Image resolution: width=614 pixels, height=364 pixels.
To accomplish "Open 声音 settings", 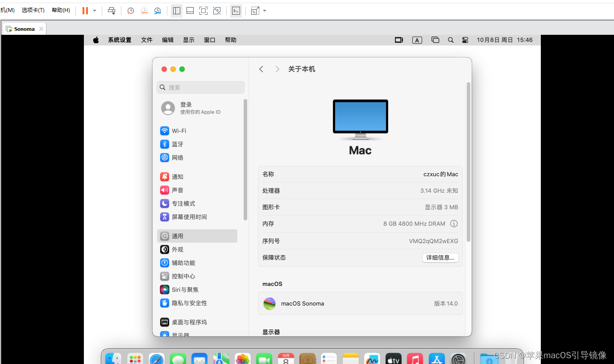I will click(x=197, y=190).
